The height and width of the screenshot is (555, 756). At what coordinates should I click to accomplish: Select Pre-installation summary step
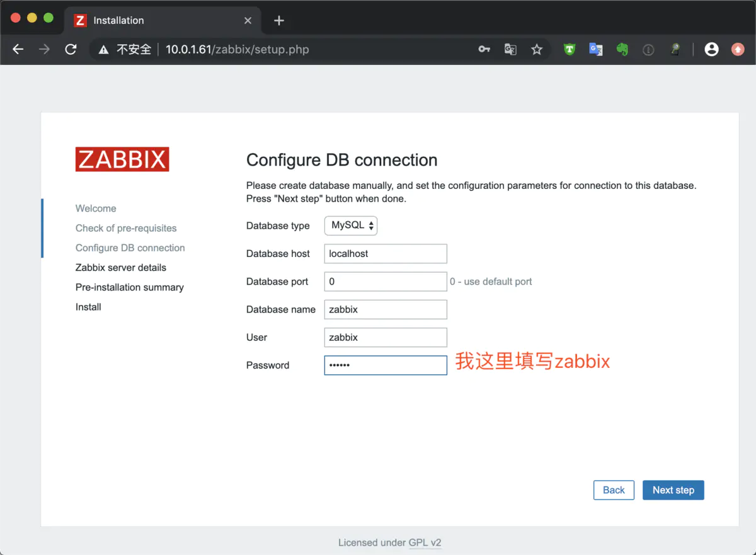pyautogui.click(x=130, y=287)
